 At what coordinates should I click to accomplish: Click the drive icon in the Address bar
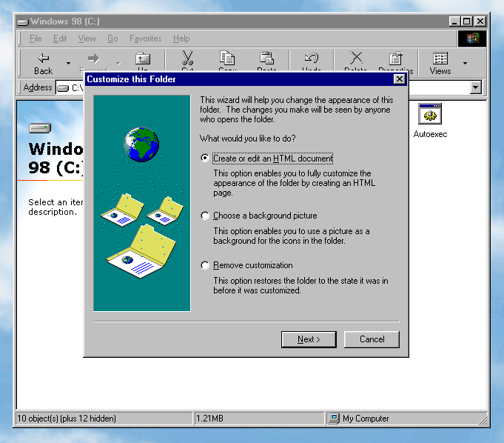coord(63,88)
